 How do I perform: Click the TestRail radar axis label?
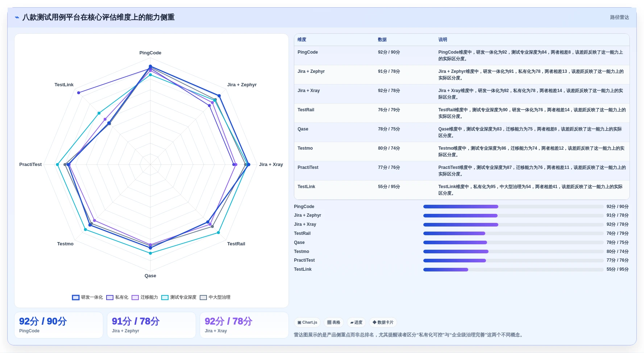pos(236,244)
